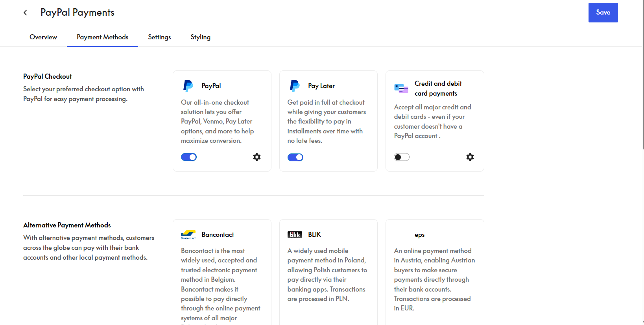This screenshot has height=325, width=644.
Task: Open the Settings tab
Action: tap(159, 37)
